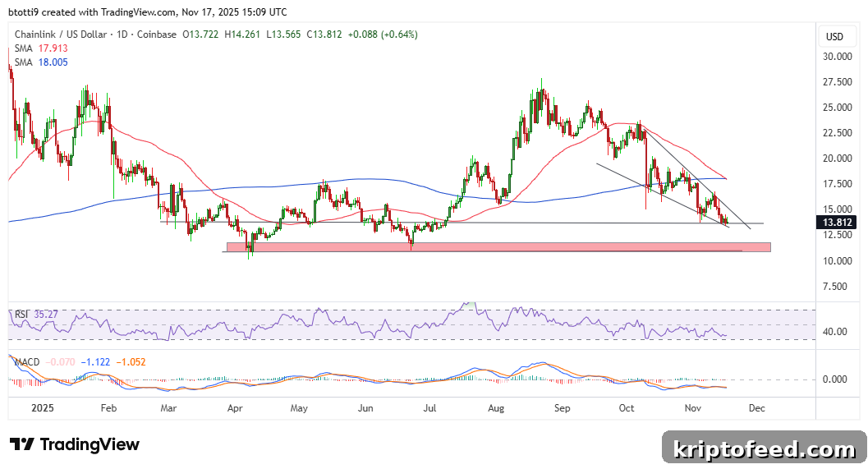Viewport: 868px width, 469px height.
Task: Click the TradingView logo icon
Action: click(22, 444)
